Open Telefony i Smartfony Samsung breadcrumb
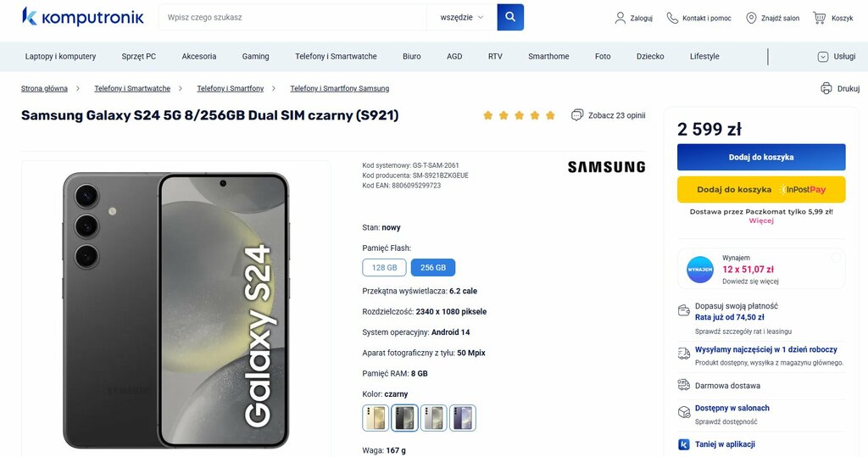The width and height of the screenshot is (868, 457). [x=339, y=89]
